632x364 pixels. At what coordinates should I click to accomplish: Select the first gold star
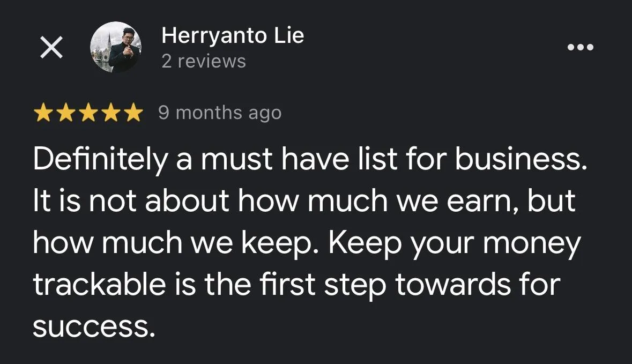click(x=42, y=113)
